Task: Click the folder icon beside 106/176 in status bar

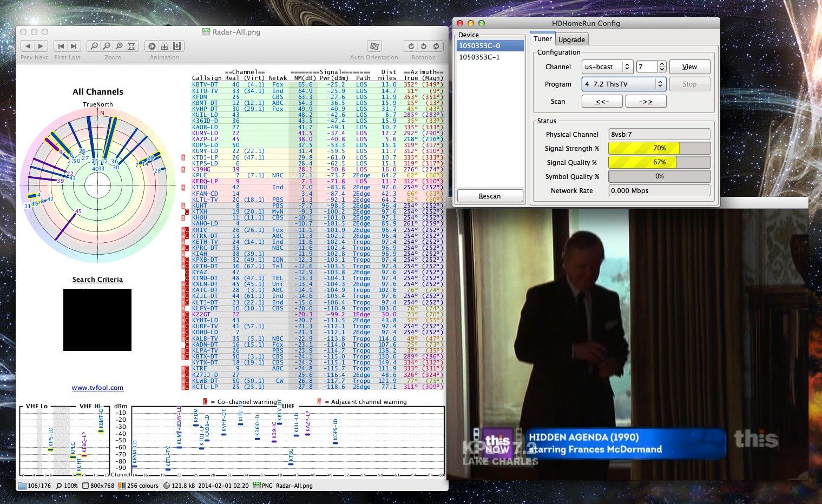Action: [x=22, y=486]
